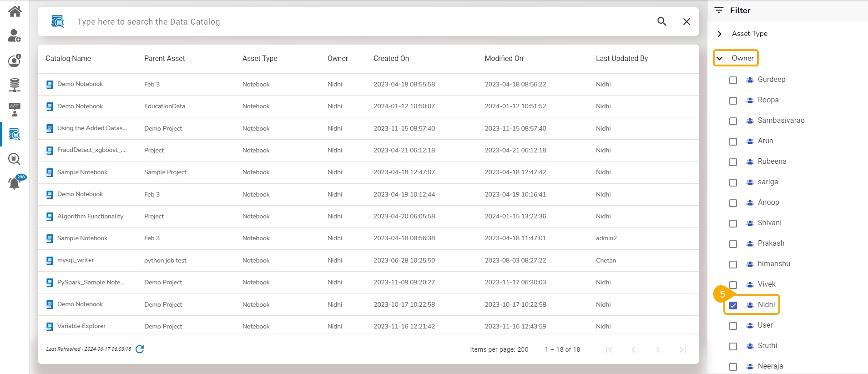This screenshot has height=374, width=868.
Task: Check the Rubeena owner checkbox
Action: (733, 162)
